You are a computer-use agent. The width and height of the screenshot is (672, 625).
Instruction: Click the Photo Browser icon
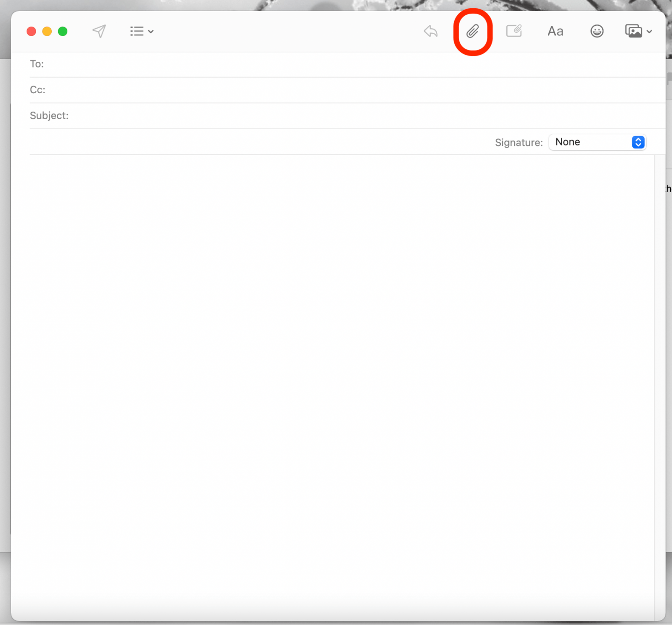(x=634, y=31)
